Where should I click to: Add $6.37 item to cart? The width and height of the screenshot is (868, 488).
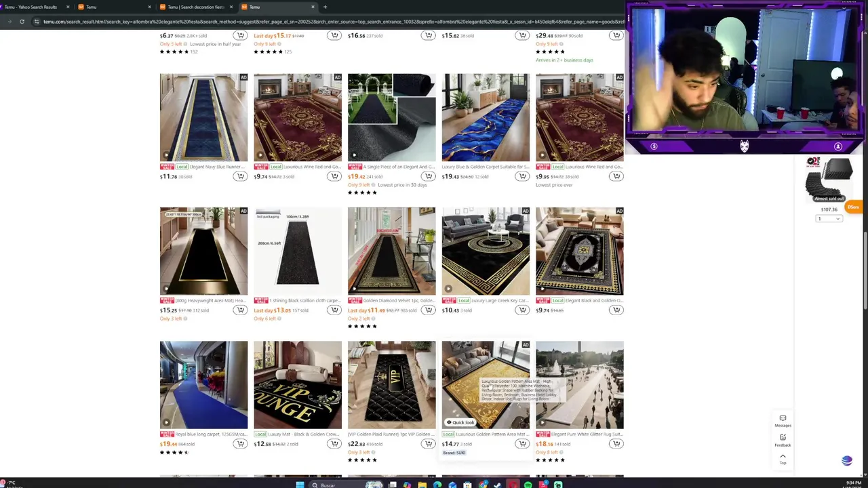[240, 35]
